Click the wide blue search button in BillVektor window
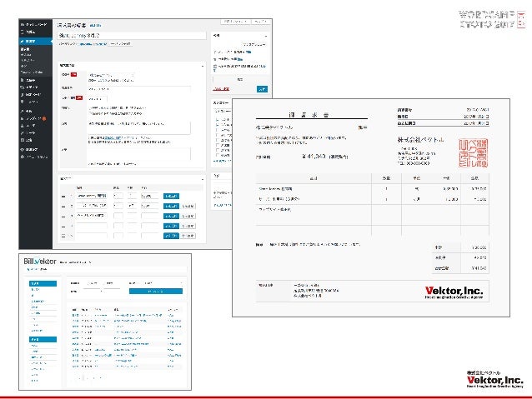The image size is (532, 399). [x=156, y=292]
